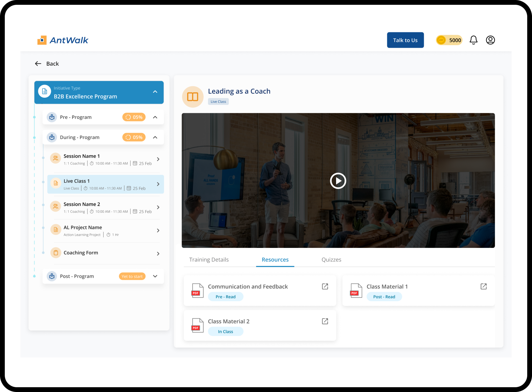Click the Live Class tag under title
Screen dimensions: 532x392
point(218,102)
